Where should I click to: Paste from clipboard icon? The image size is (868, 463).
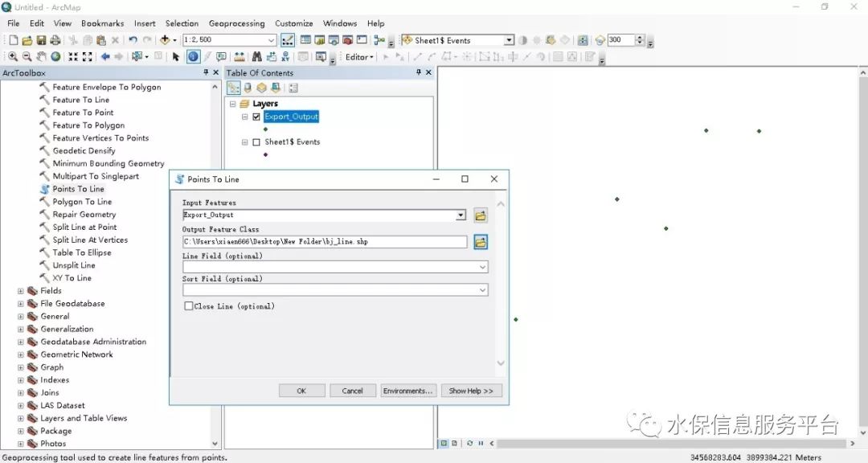pyautogui.click(x=100, y=40)
